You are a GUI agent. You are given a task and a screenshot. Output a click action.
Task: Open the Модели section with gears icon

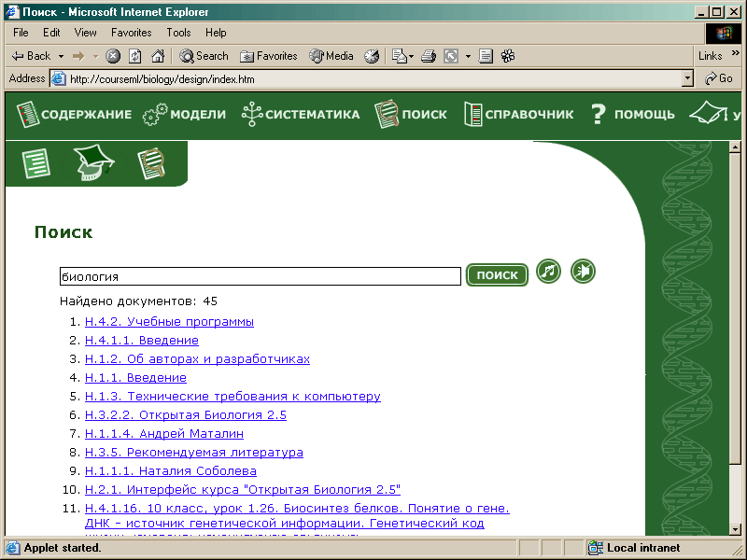[185, 115]
